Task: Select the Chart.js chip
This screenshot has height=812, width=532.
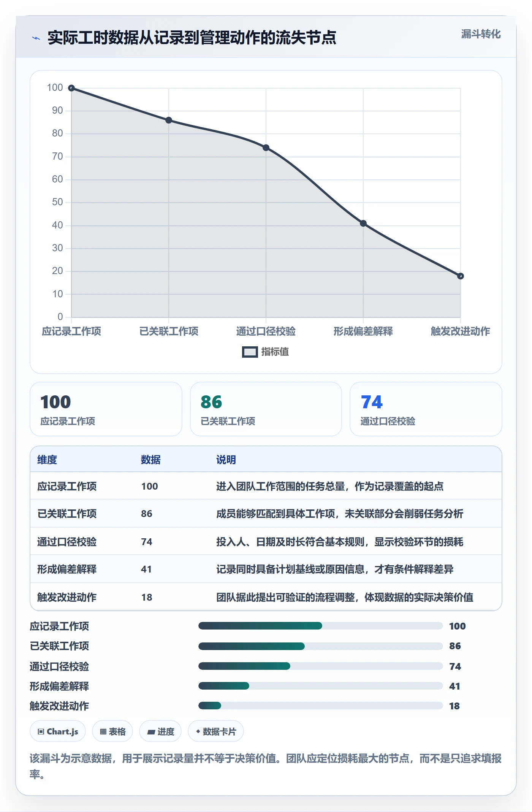Action: click(x=58, y=731)
